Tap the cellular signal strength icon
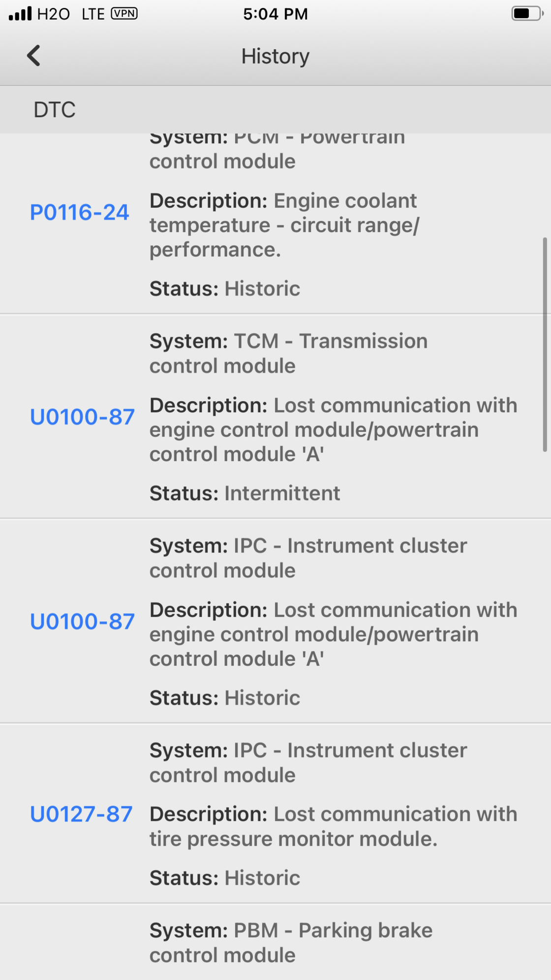 tap(20, 14)
